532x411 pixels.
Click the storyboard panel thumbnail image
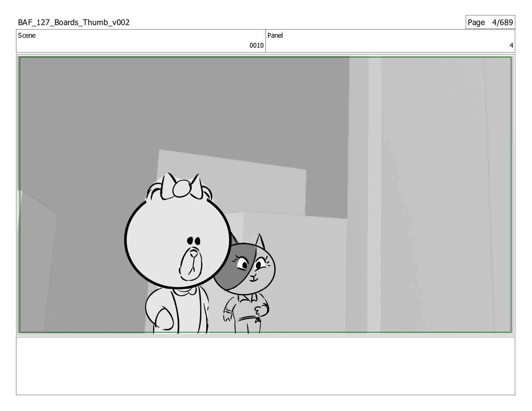265,195
